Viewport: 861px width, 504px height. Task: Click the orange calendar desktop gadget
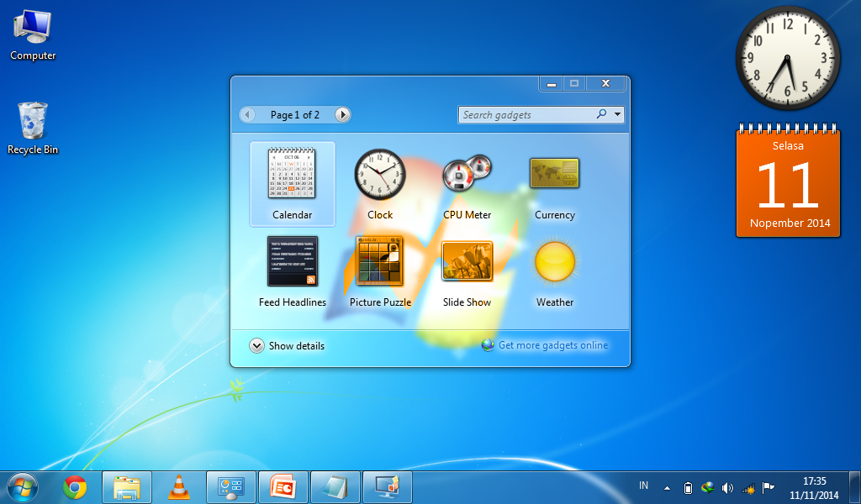[788, 181]
